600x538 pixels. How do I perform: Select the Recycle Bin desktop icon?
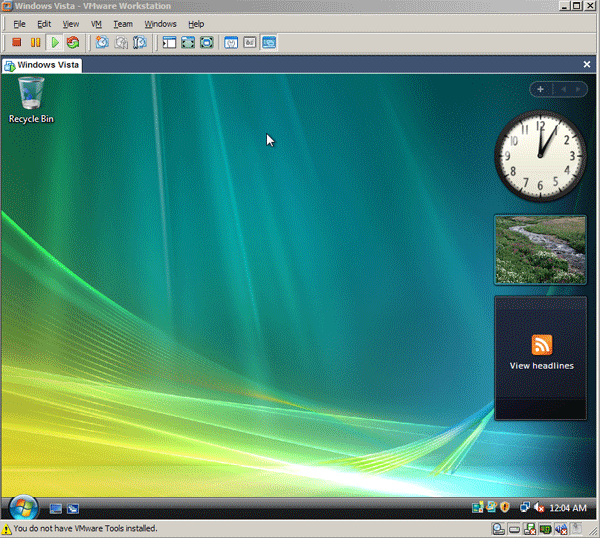(31, 100)
